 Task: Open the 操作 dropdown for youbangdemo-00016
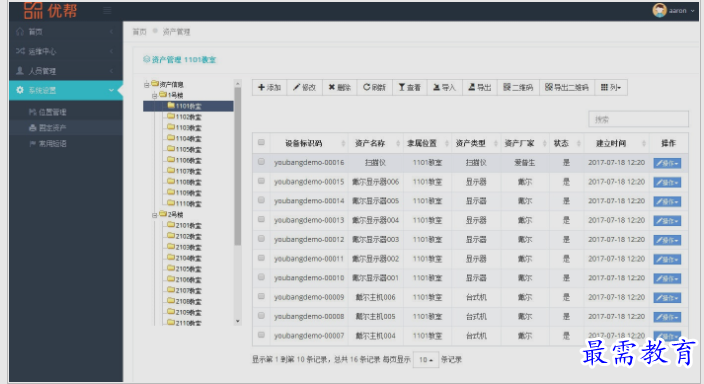point(667,163)
